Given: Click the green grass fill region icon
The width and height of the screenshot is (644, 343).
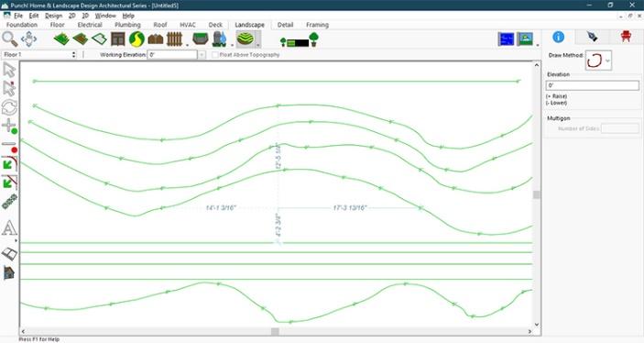Looking at the screenshot, I should click(x=61, y=39).
